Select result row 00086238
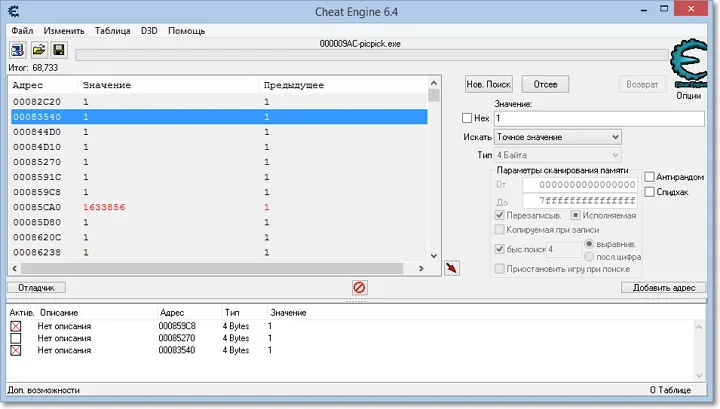Viewport: 720px width, 409px height. (x=219, y=252)
